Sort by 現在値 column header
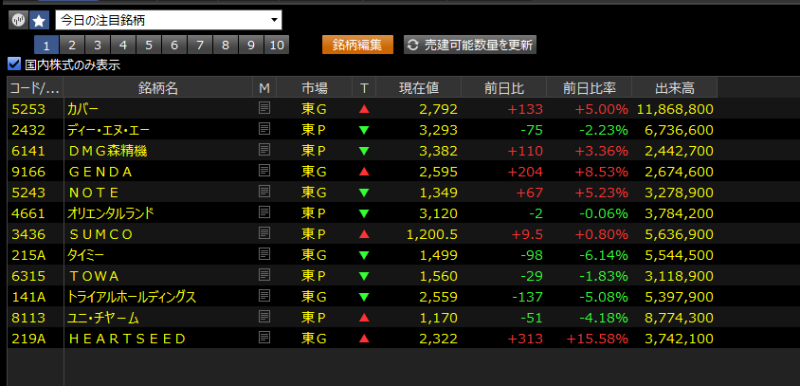Screen dimensions: 800x386 [x=419, y=88]
